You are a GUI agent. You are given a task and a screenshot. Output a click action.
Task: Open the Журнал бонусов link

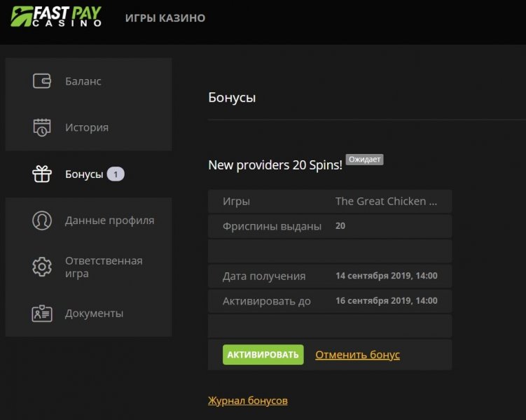click(x=247, y=401)
